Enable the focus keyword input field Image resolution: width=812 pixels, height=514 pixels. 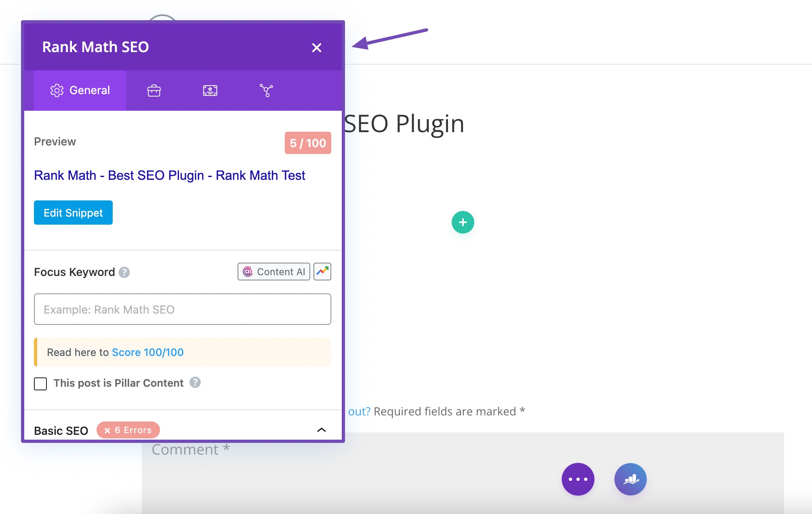tap(182, 308)
